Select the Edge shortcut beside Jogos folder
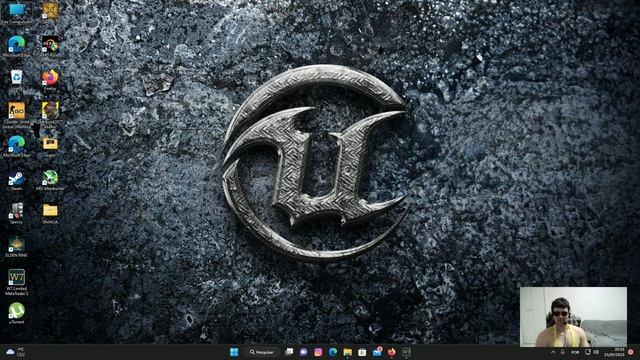 coord(16,147)
